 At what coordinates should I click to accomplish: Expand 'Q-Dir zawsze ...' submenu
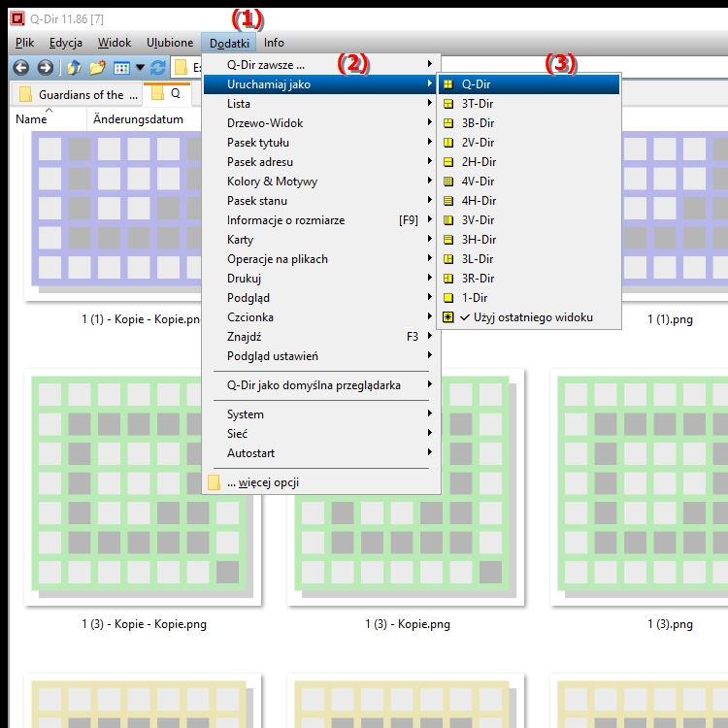[x=320, y=65]
